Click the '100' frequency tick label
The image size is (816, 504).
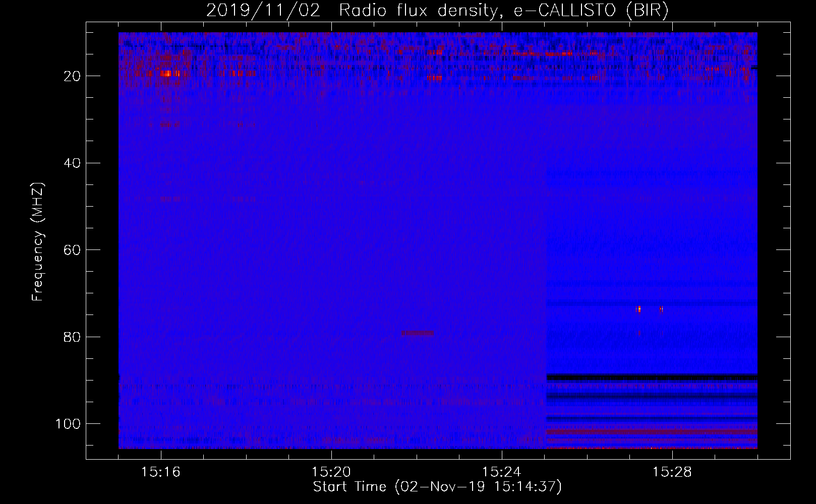pos(68,424)
